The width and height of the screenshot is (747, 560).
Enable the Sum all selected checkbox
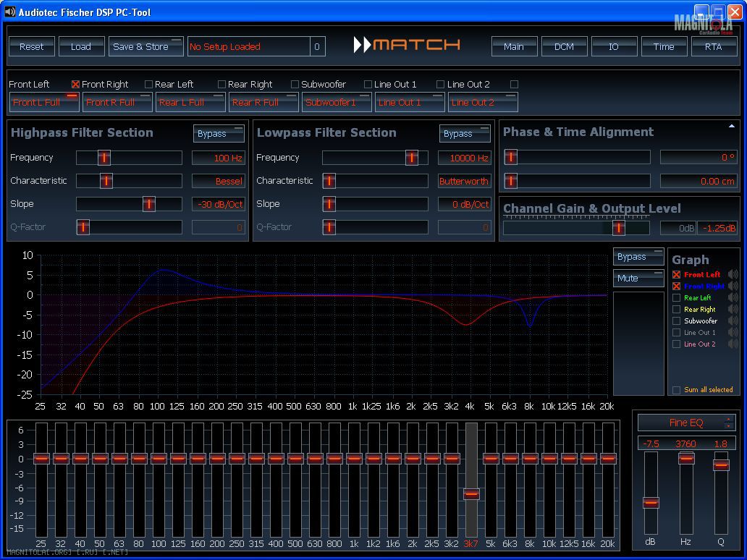(677, 390)
